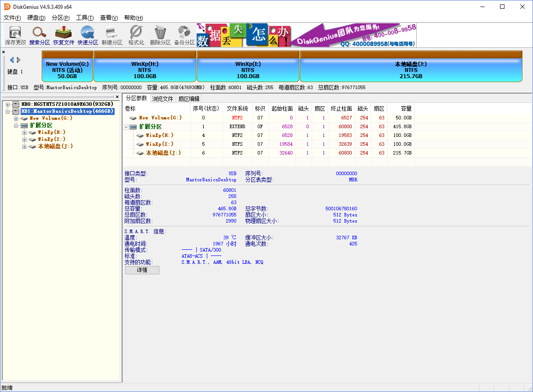Viewport: 533px width, 392px height.
Task: Click the HD1 hard disk icon in tree
Action: (16, 111)
